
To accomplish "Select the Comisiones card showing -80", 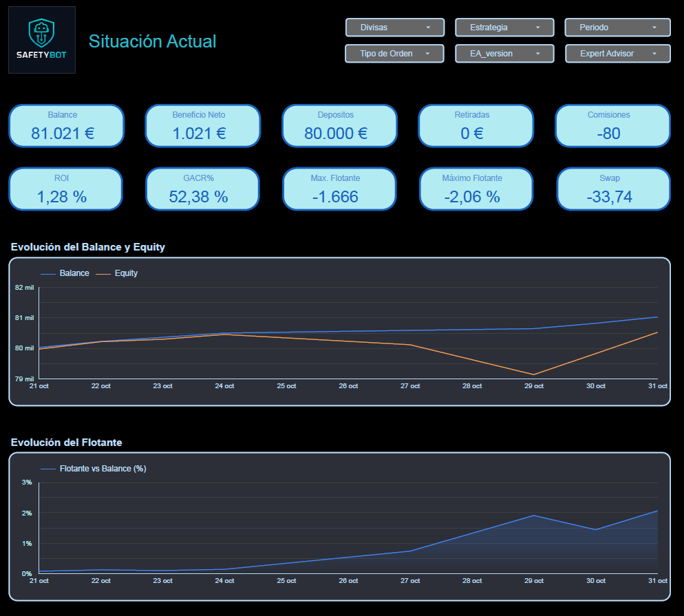I will (612, 126).
